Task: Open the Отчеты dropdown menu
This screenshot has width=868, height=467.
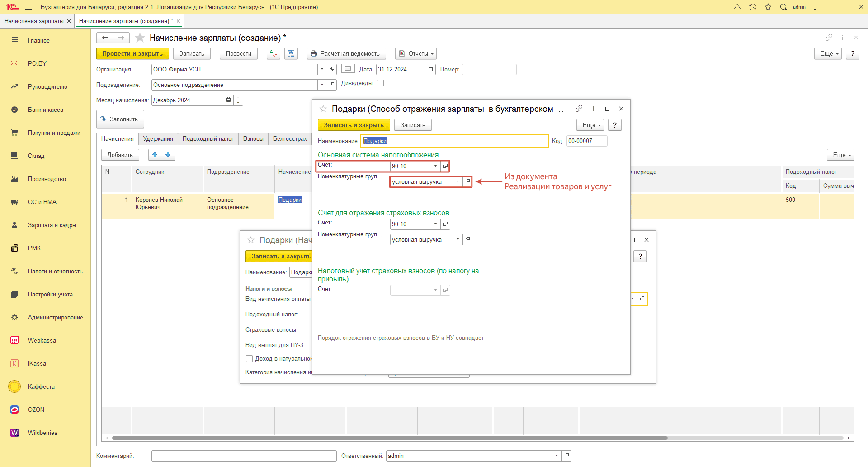Action: (x=416, y=53)
